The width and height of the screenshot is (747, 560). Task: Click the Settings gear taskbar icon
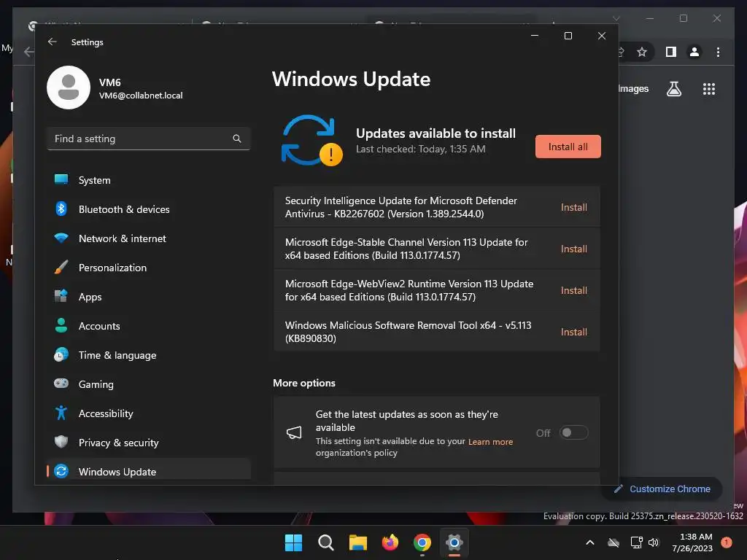point(454,542)
